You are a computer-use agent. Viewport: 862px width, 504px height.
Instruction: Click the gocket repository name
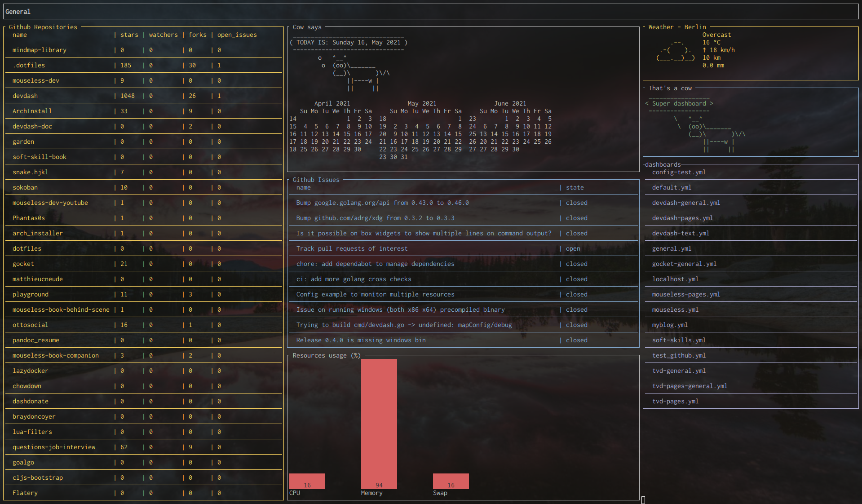23,264
